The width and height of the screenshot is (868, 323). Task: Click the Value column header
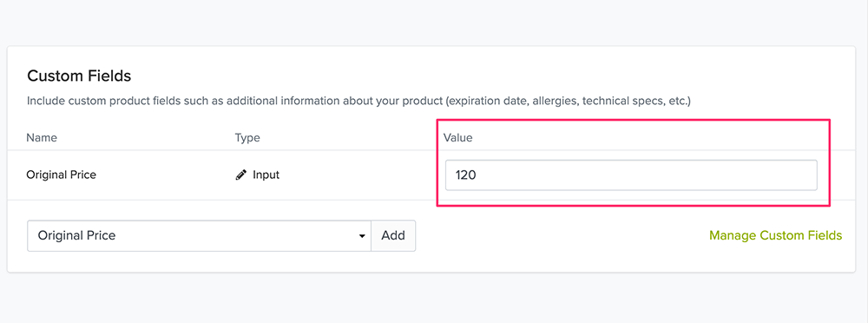457,137
